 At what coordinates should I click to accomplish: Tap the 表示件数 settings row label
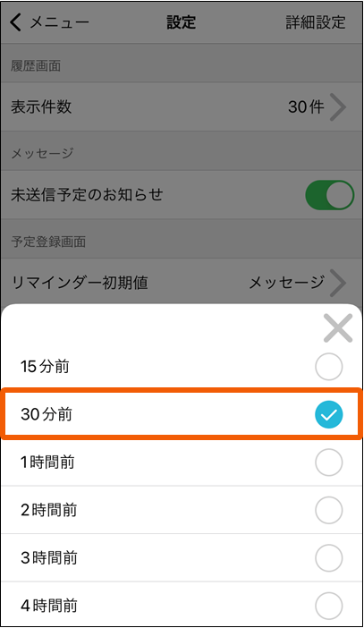tap(41, 107)
